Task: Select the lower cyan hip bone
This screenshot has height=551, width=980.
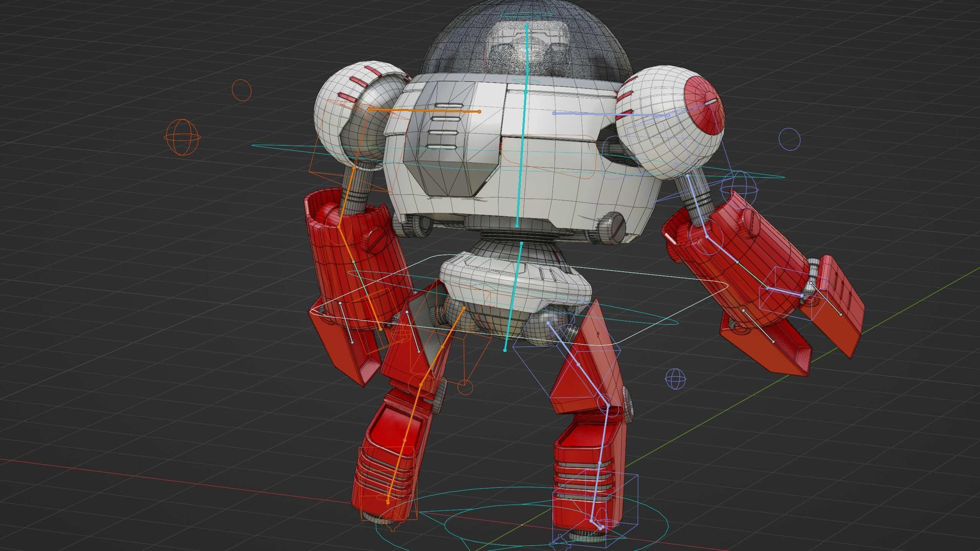Action: (513, 297)
